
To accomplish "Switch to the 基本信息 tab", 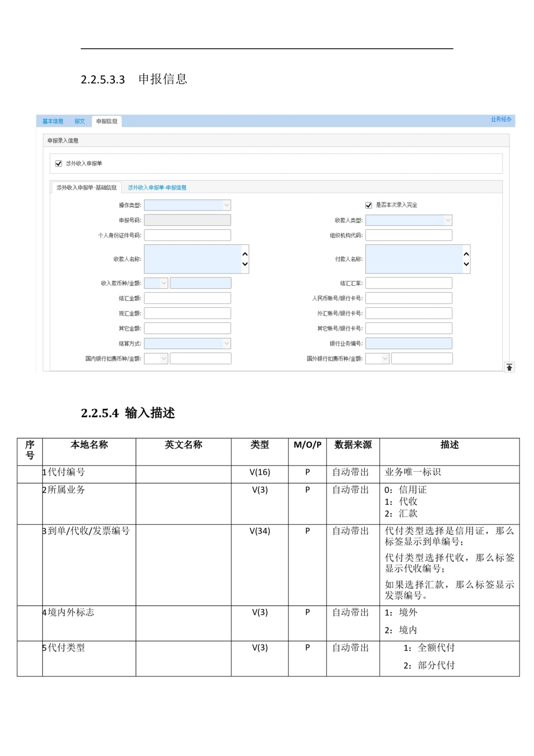I will [53, 121].
